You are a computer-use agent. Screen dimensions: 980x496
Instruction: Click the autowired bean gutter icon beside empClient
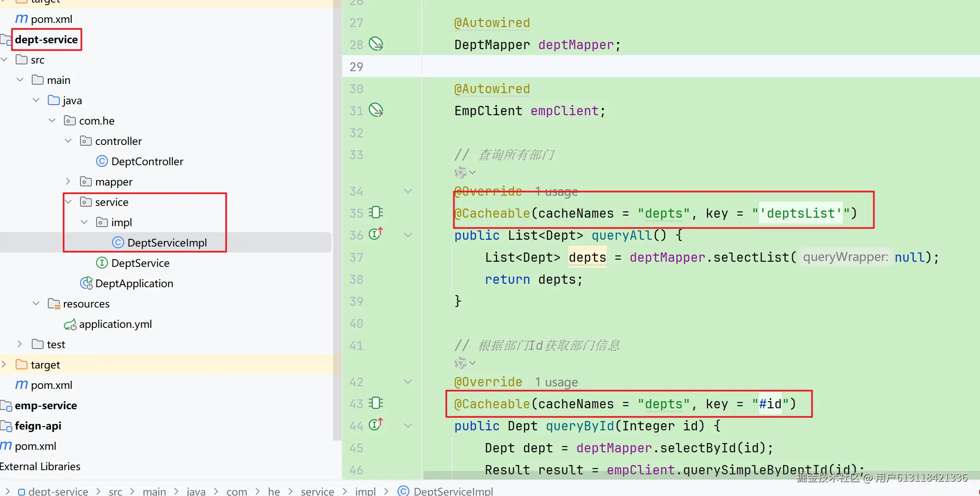click(376, 110)
